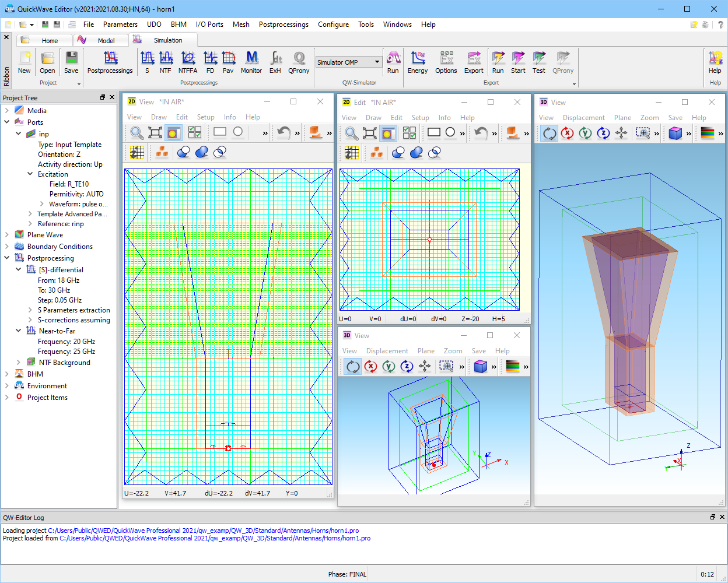Save the project using ribbon Save icon
The width and height of the screenshot is (728, 583).
tap(71, 62)
